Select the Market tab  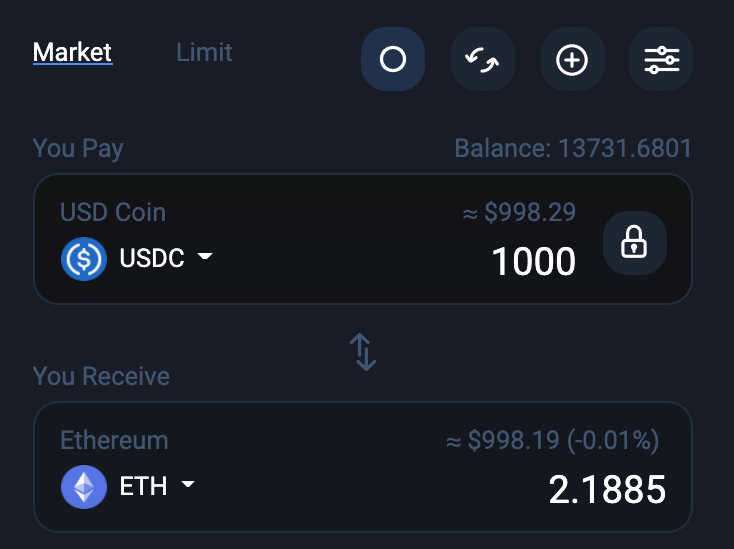(73, 52)
